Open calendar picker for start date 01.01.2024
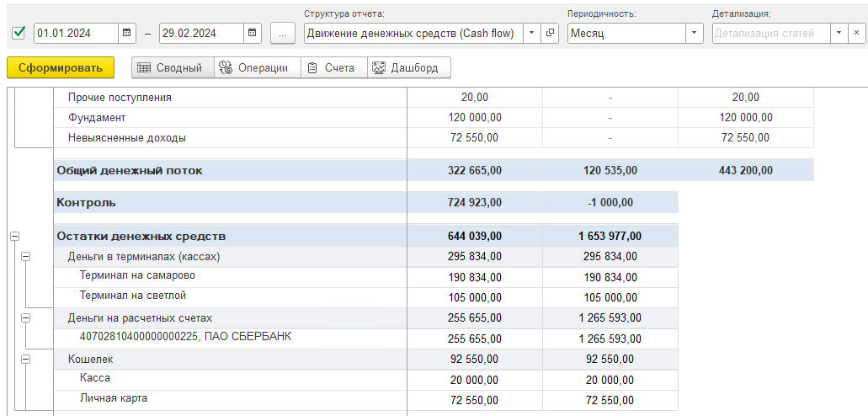The height and width of the screenshot is (416, 868). point(127,33)
